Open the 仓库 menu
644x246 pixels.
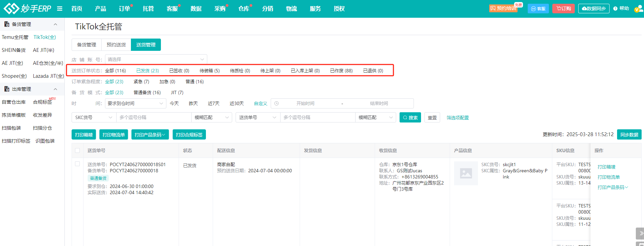point(244,9)
